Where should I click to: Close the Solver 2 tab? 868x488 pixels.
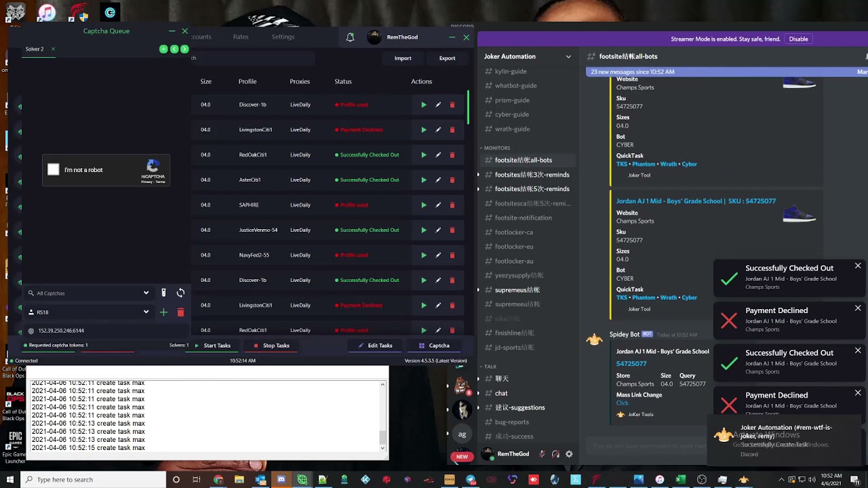pos(53,49)
